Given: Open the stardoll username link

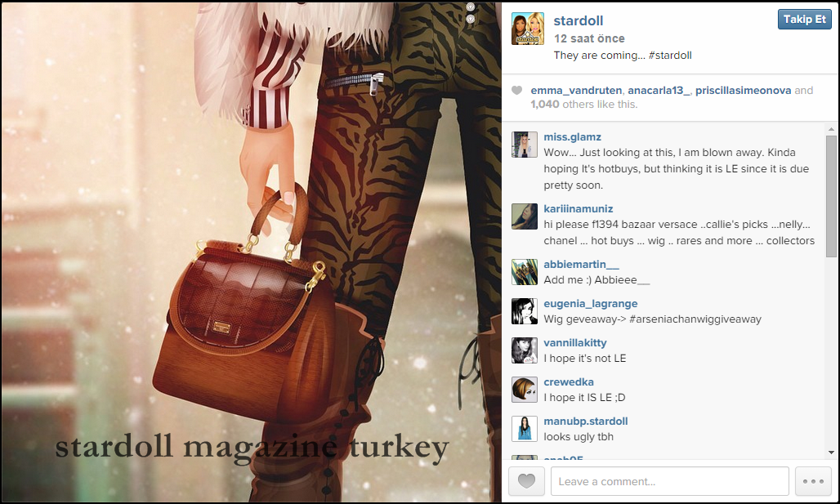Looking at the screenshot, I should (x=578, y=21).
